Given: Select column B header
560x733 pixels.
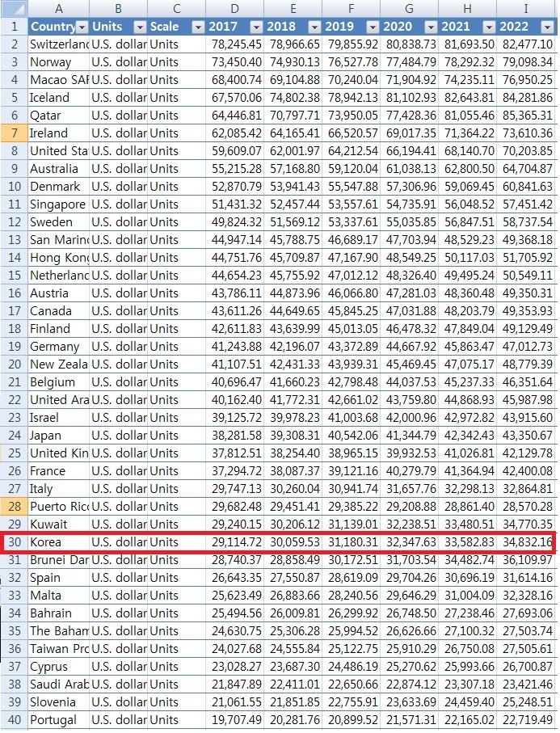Looking at the screenshot, I should (118, 8).
